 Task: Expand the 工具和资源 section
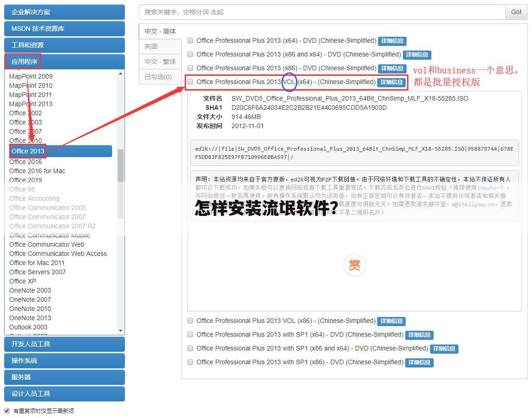(x=64, y=45)
